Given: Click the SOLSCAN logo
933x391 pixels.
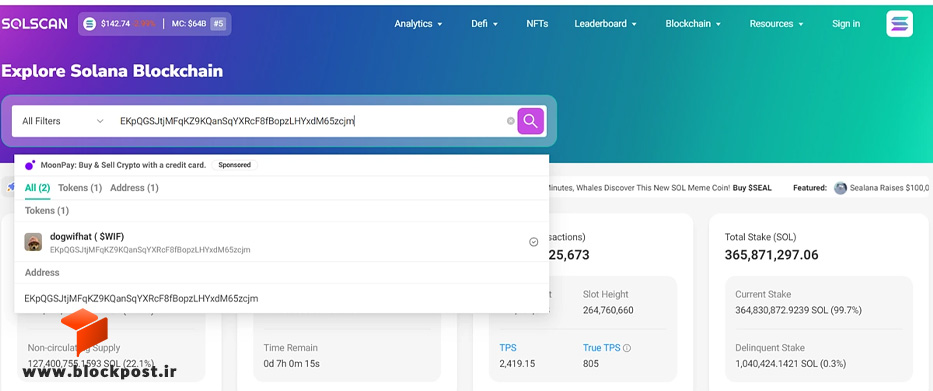Looking at the screenshot, I should pyautogui.click(x=34, y=24).
